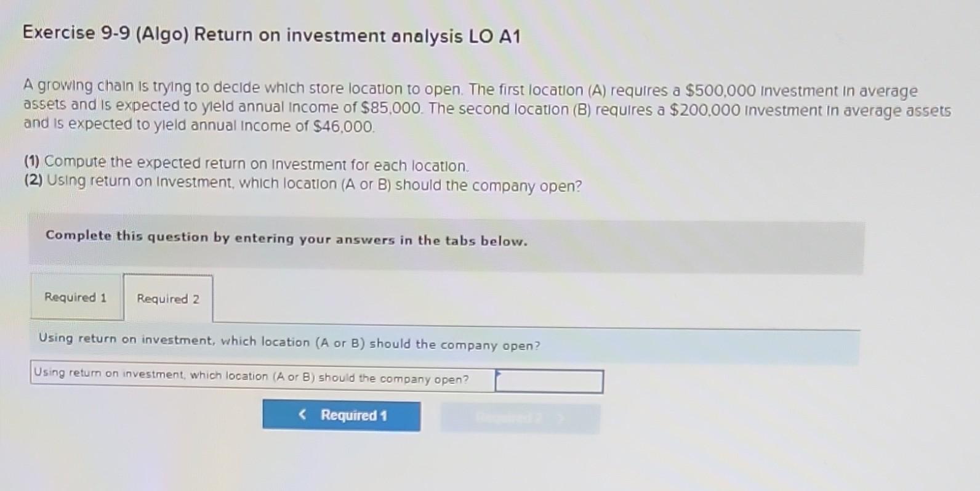Image resolution: width=980 pixels, height=491 pixels.
Task: Click the left arrow icon inside the blue button
Action: tap(303, 415)
